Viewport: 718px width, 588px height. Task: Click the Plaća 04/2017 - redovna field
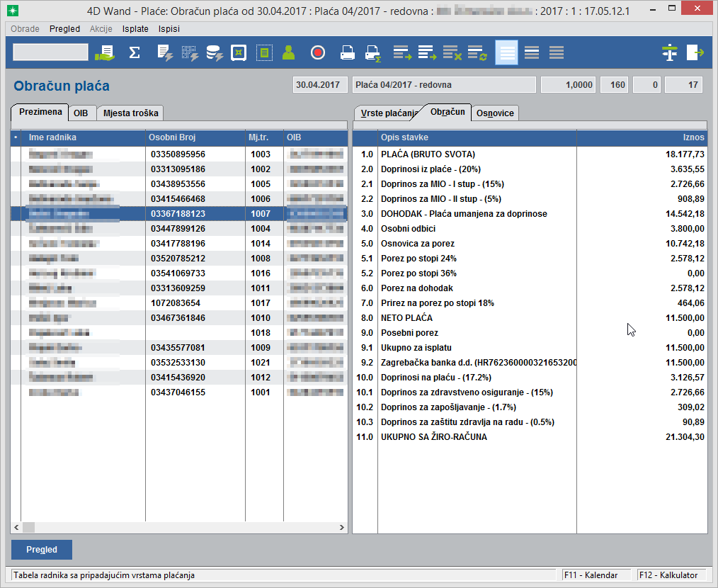click(x=444, y=85)
